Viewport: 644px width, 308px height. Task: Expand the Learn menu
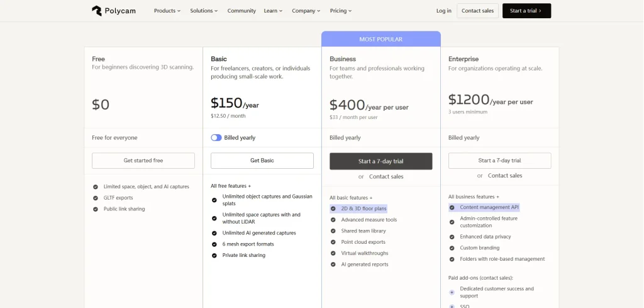[x=273, y=11]
